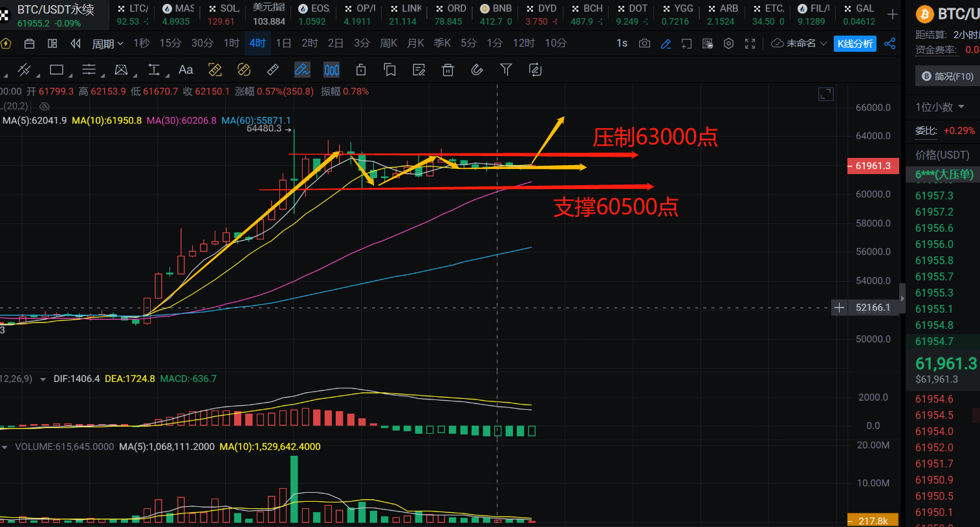Viewport: 980px width, 527px height.
Task: Enter fullscreen chart mode
Action: click(750, 43)
